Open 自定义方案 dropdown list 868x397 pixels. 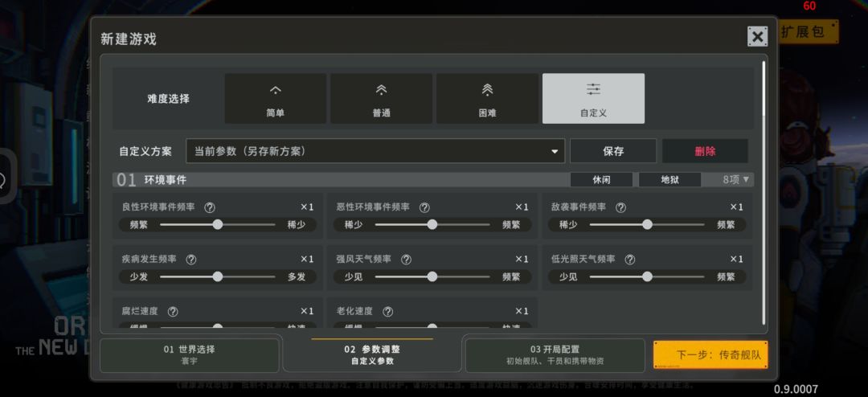click(x=375, y=151)
